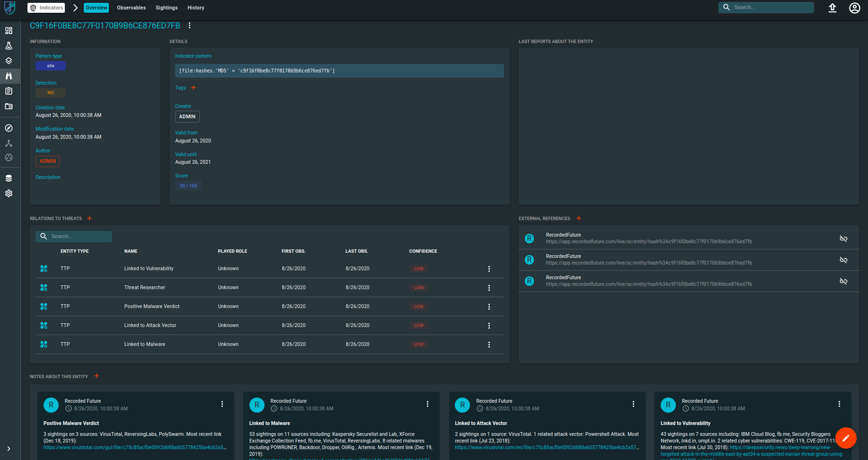Open the entity title three-dot menu
Image resolution: width=868 pixels, height=460 pixels.
pyautogui.click(x=189, y=26)
